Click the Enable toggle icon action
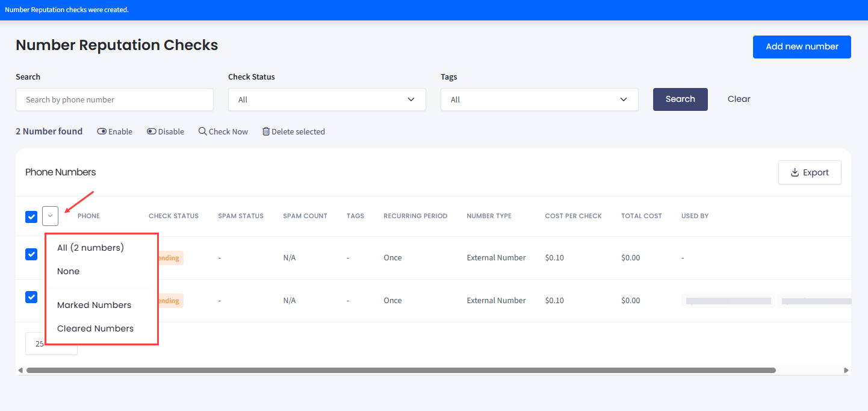Image resolution: width=868 pixels, height=411 pixels. point(114,131)
